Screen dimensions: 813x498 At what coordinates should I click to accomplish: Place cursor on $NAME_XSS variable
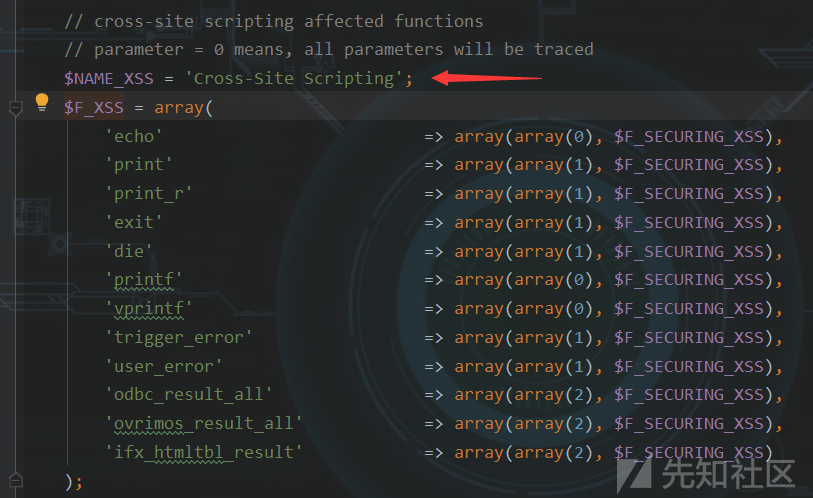pos(109,78)
